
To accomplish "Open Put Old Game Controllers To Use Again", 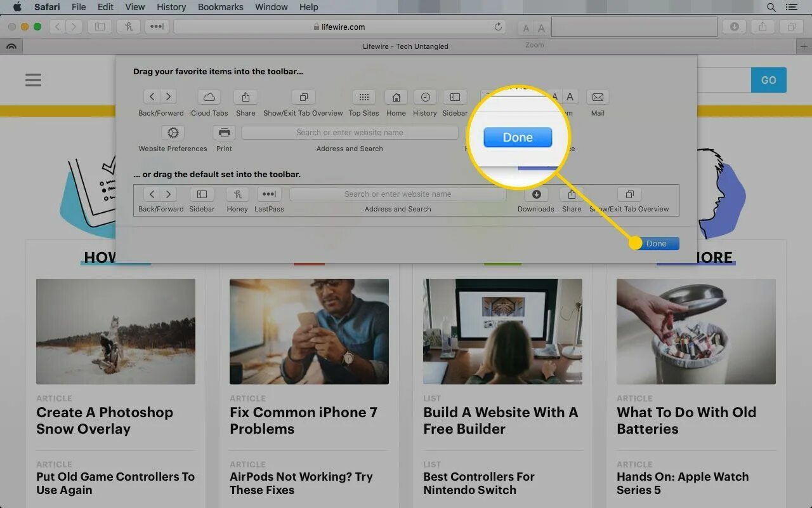I will point(115,483).
